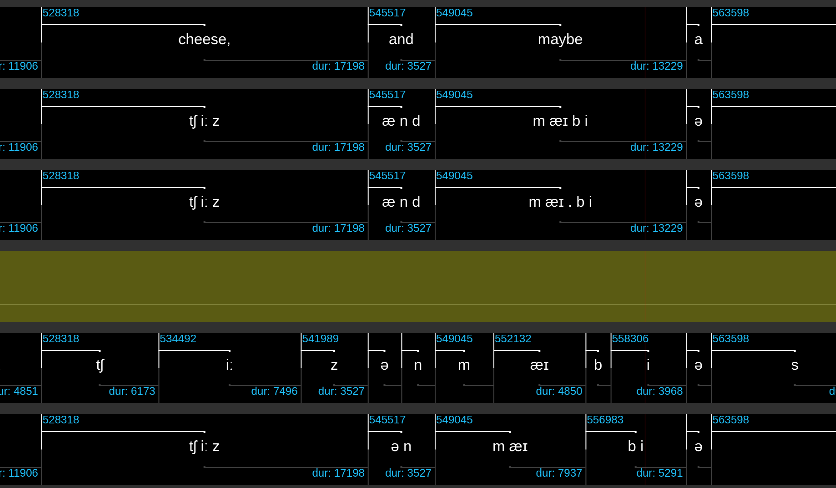Select the single phoneme segment "i:"

point(229,365)
